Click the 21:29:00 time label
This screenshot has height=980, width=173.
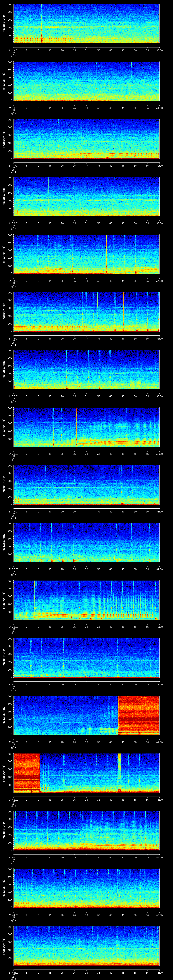pyautogui.click(x=14, y=50)
